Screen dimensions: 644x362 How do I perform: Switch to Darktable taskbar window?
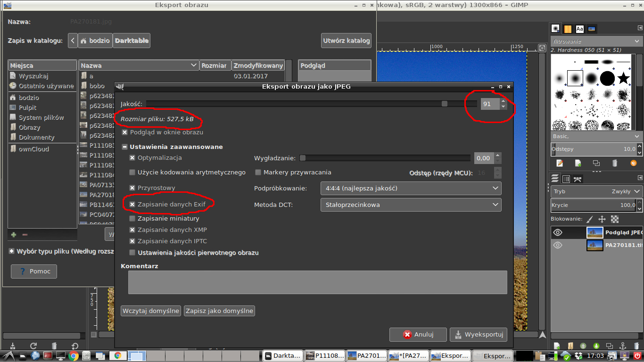[x=282, y=356]
